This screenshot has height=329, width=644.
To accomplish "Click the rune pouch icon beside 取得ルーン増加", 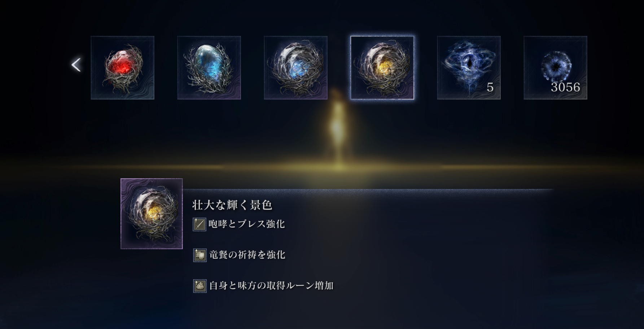I will coord(200,286).
